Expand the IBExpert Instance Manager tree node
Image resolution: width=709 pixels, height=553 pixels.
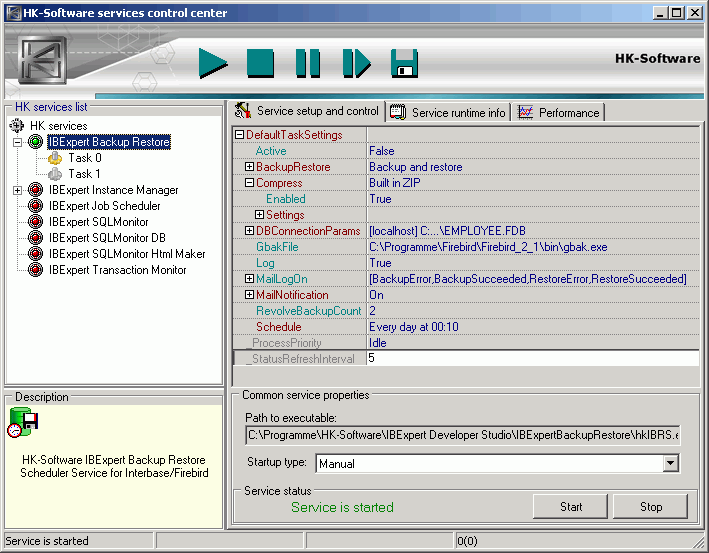click(x=17, y=190)
